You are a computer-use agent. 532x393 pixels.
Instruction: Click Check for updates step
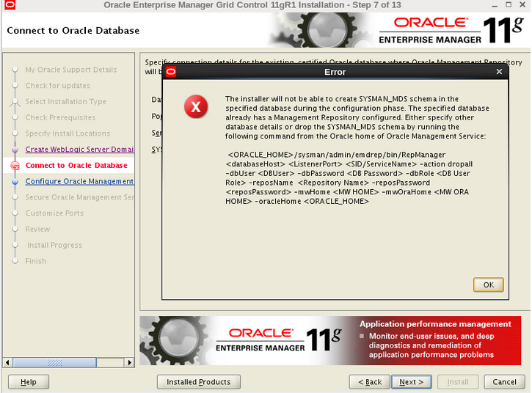[58, 86]
